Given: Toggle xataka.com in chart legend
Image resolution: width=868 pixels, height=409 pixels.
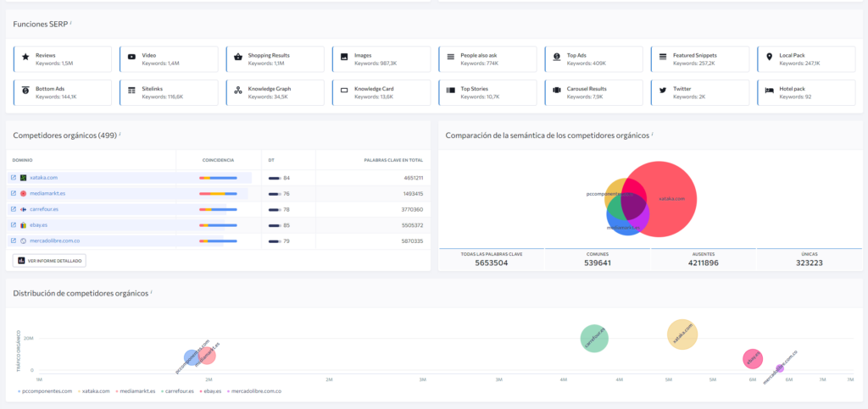Looking at the screenshot, I should (93, 391).
